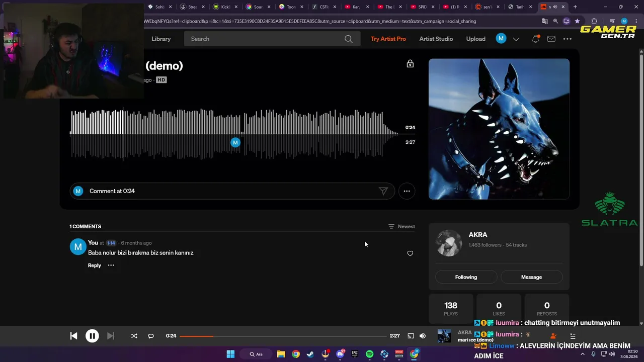Screen dimensions: 644x362
Task: Mute the SoundCloud player volume
Action: coord(423,336)
